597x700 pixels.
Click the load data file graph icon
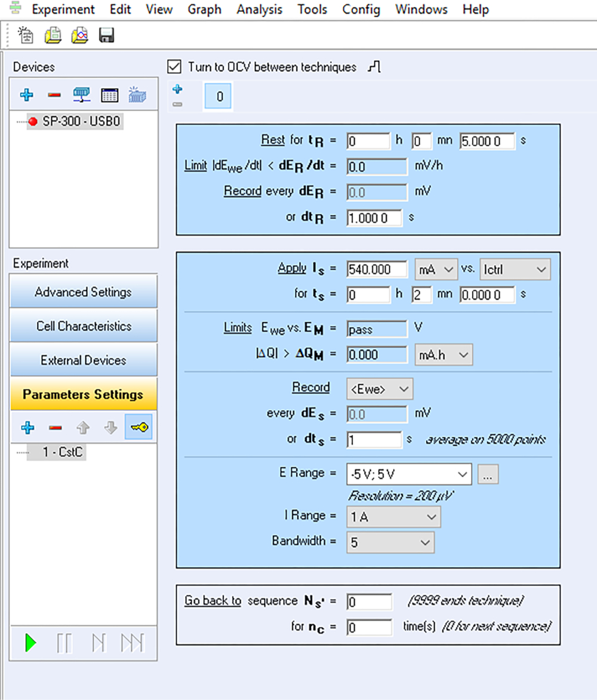pyautogui.click(x=80, y=35)
